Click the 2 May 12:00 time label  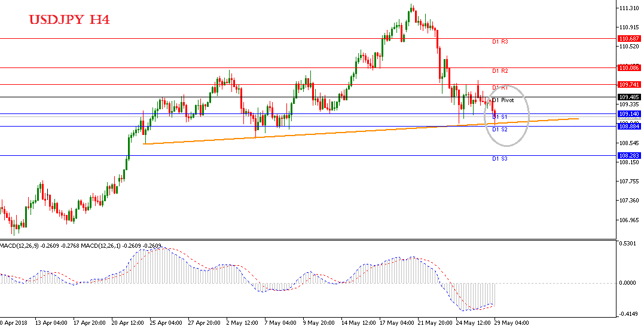coord(243,323)
